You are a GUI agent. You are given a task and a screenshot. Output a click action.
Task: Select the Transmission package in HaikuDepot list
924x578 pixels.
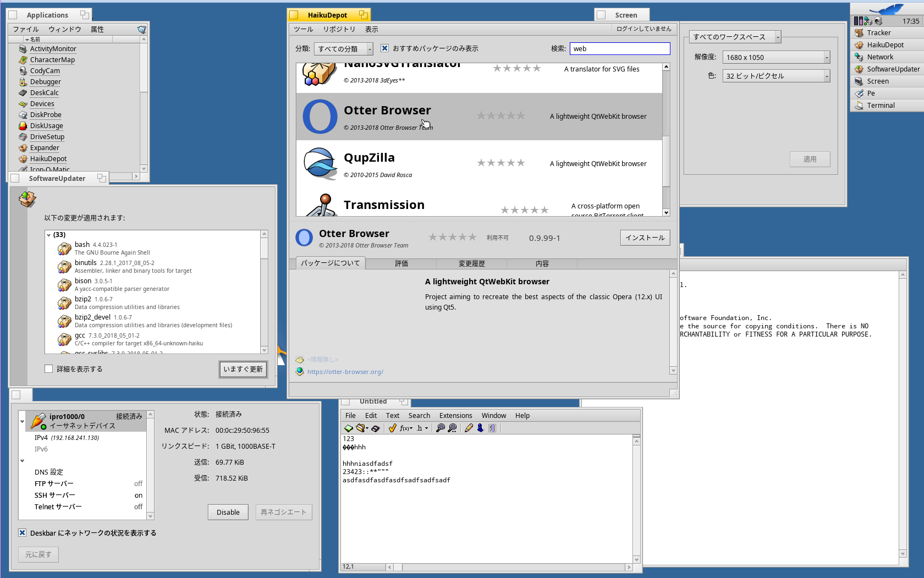479,202
